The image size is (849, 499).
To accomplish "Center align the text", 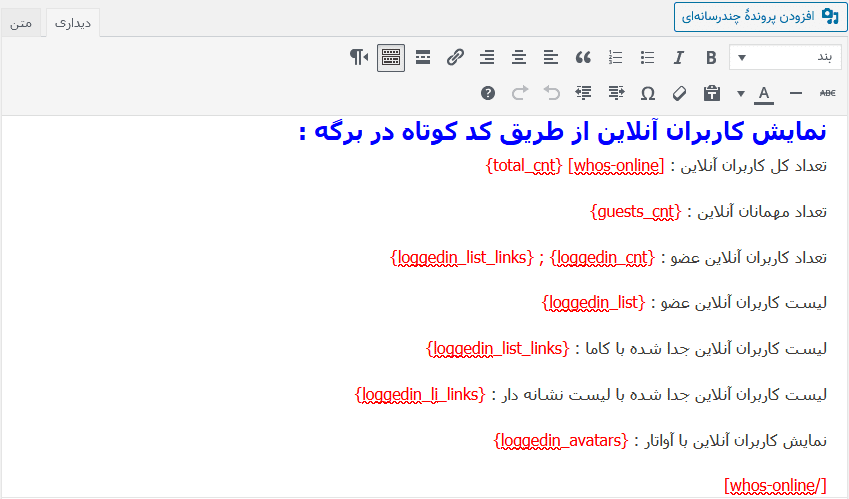I will point(519,57).
